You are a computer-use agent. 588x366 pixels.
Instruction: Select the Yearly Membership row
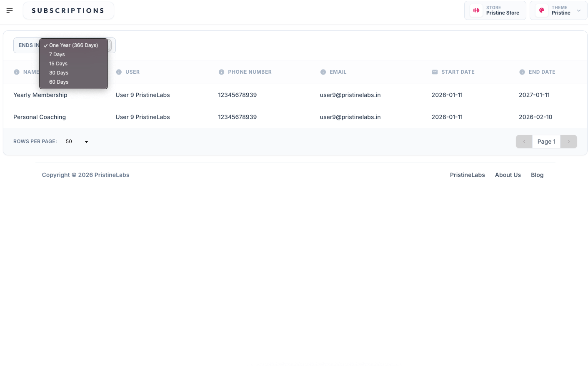tap(40, 95)
